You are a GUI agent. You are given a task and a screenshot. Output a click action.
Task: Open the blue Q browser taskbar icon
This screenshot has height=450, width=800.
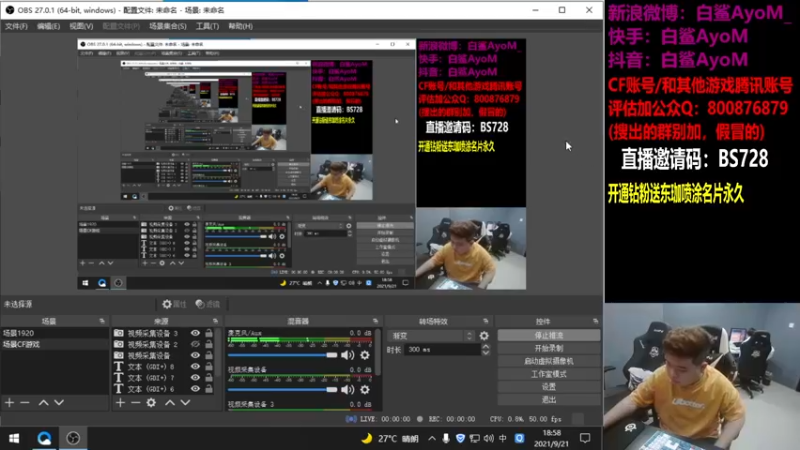44,438
